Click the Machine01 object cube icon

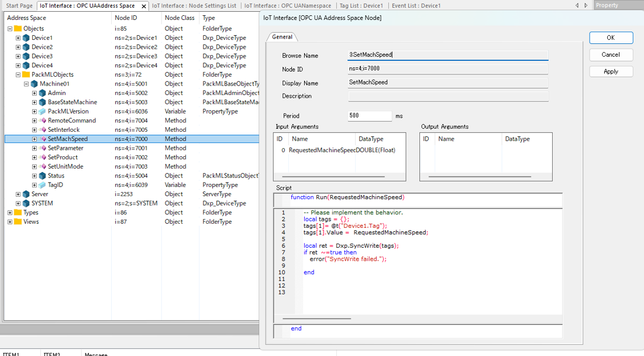(34, 84)
